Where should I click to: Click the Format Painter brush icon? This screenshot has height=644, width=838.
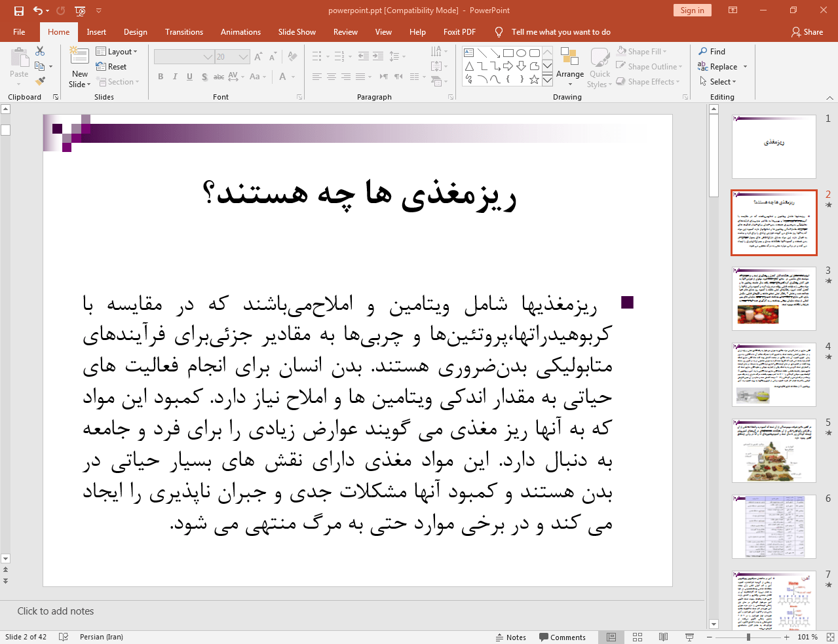coord(40,81)
